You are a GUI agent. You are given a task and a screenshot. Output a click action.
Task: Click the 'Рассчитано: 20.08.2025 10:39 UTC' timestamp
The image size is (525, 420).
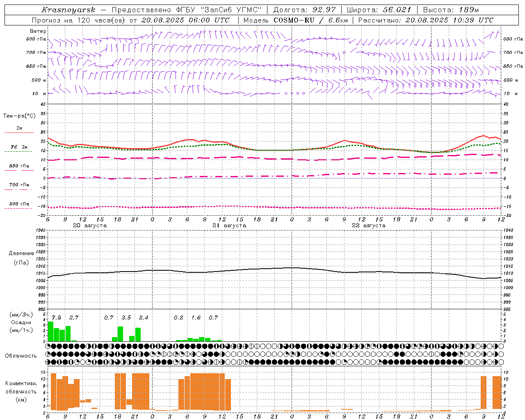click(426, 20)
